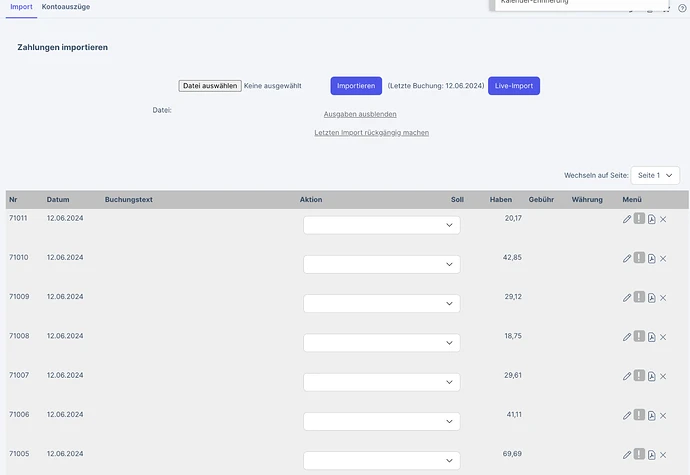Edit booking 71006 with pencil icon
The width and height of the screenshot is (690, 475).
[x=627, y=416]
